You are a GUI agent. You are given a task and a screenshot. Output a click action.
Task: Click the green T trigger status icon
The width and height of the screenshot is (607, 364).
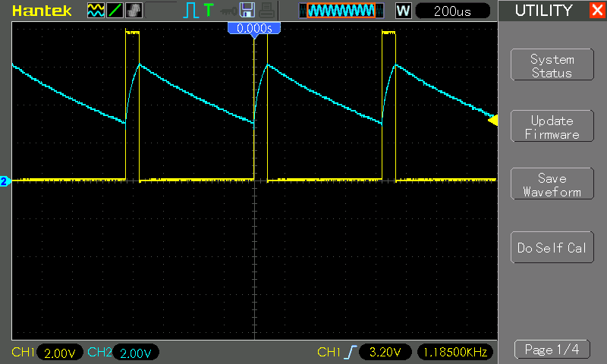[209, 10]
